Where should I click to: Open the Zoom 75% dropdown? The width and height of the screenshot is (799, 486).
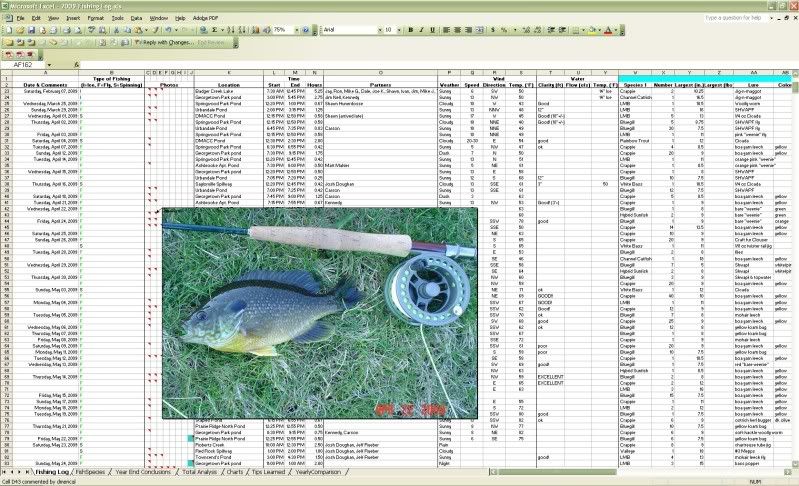(297, 30)
